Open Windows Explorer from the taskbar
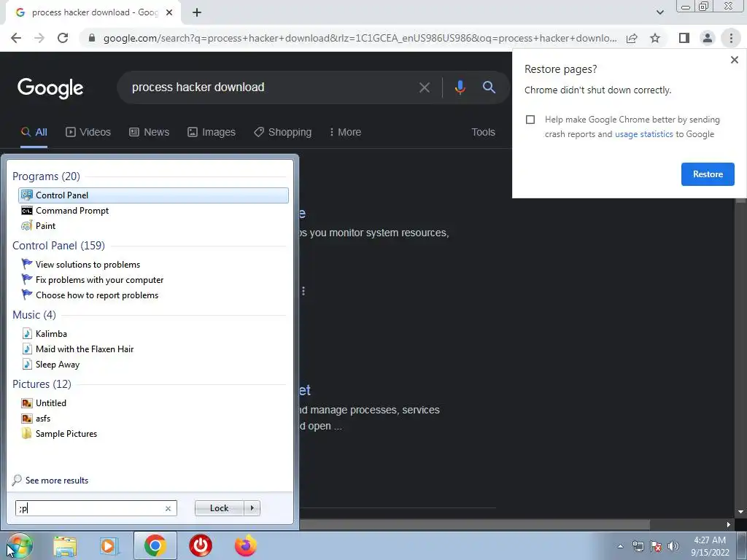The width and height of the screenshot is (747, 560). 65,546
